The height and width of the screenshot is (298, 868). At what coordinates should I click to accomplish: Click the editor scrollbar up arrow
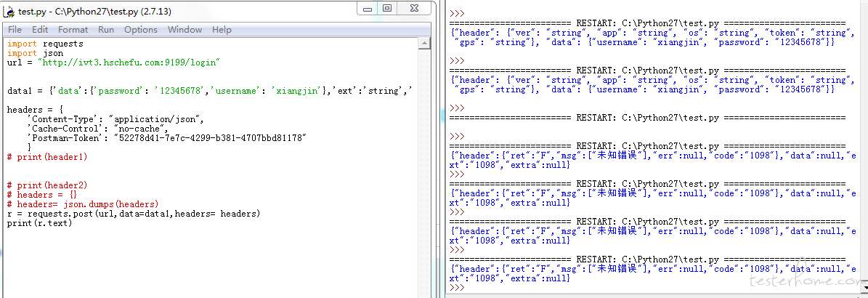click(424, 43)
